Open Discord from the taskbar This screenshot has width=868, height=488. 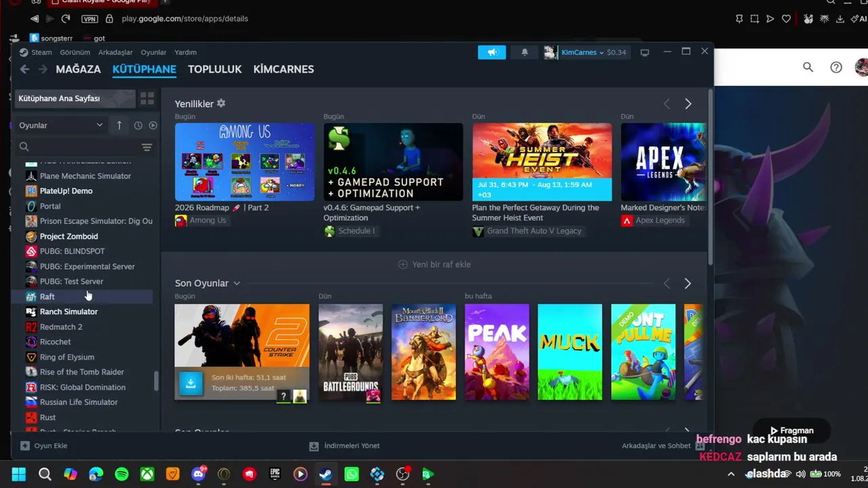pos(199,474)
